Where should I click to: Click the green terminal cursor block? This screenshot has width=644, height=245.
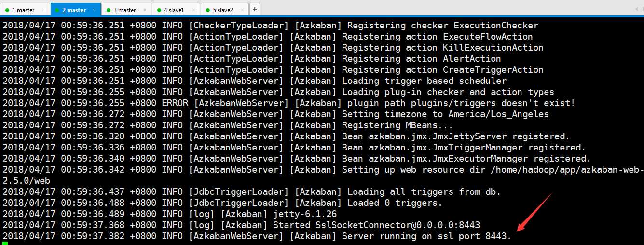tap(5, 244)
